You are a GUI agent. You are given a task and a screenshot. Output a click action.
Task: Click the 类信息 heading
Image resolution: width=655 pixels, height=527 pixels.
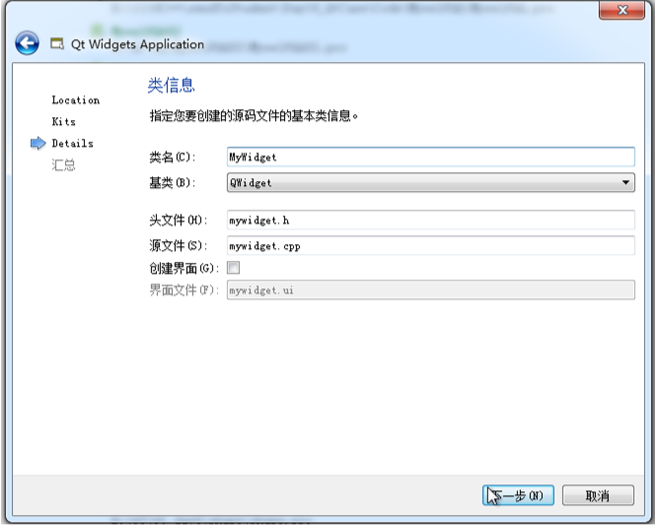(171, 85)
